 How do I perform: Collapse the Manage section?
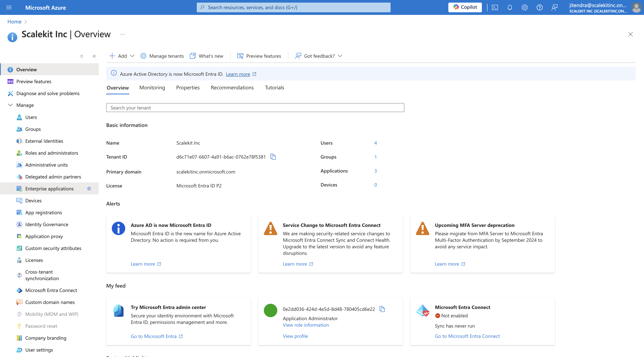click(10, 105)
